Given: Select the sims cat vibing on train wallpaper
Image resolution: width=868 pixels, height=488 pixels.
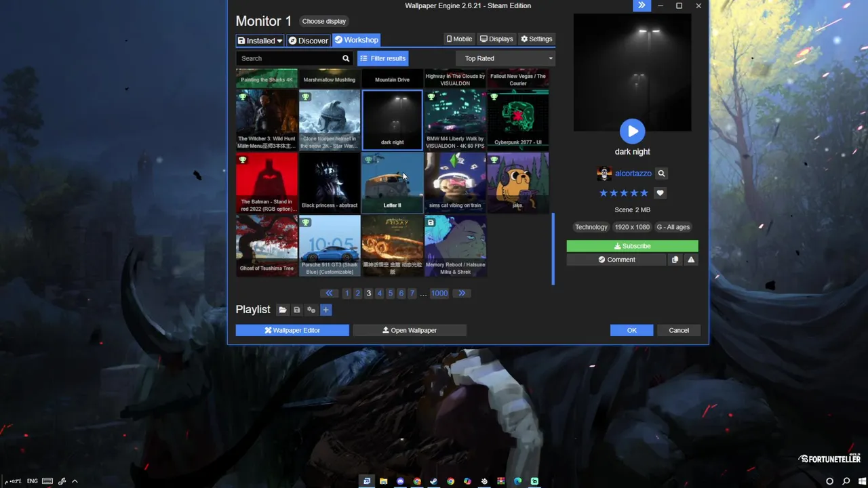Looking at the screenshot, I should 455,183.
